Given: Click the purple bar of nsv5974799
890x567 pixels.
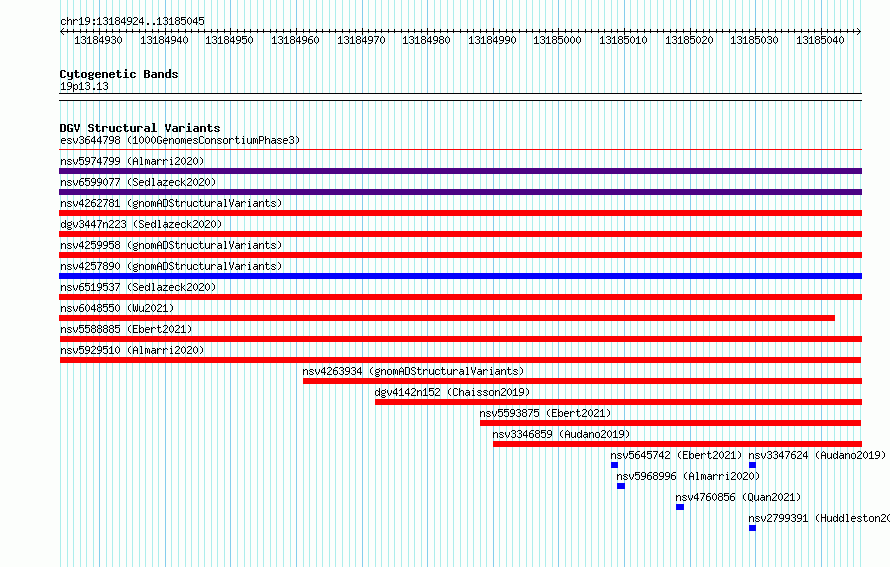Looking at the screenshot, I should (460, 171).
